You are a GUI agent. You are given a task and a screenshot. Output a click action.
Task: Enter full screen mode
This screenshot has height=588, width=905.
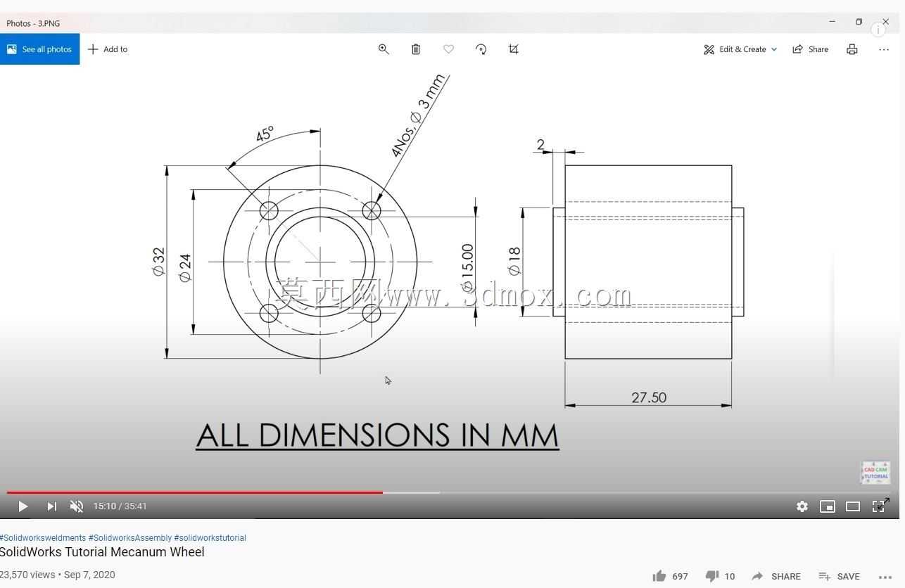pyautogui.click(x=880, y=506)
